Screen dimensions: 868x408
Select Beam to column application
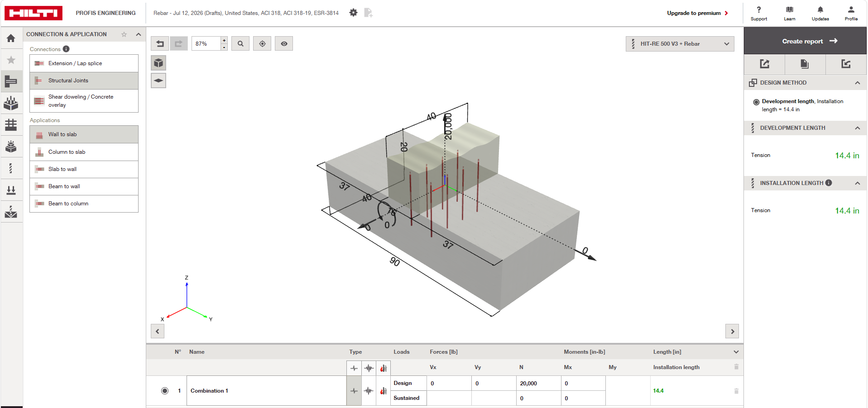click(84, 204)
